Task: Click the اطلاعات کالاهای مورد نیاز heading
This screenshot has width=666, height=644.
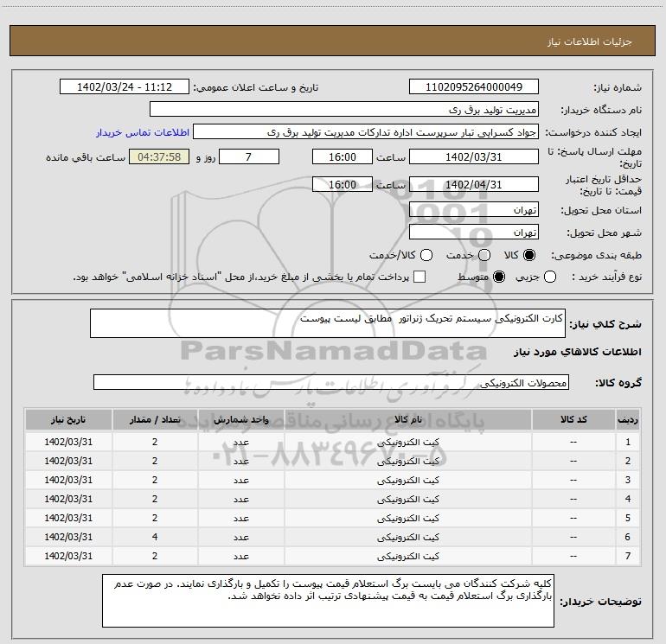Action: (x=578, y=352)
